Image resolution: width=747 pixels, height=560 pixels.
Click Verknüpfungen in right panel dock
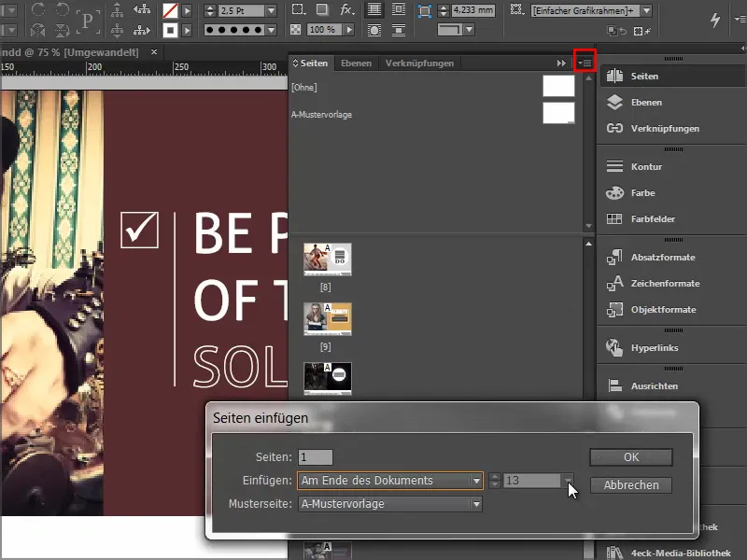tap(671, 129)
